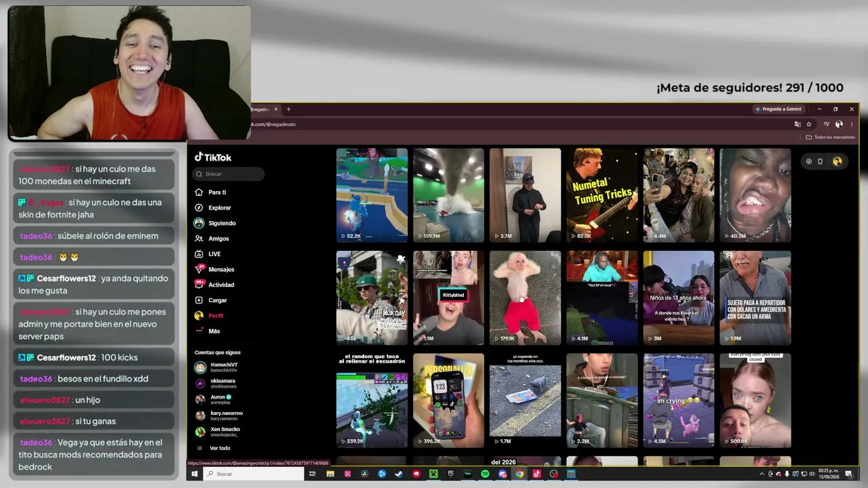868x488 pixels.
Task: Open the TikTok app on the taskbar
Action: pyautogui.click(x=536, y=474)
